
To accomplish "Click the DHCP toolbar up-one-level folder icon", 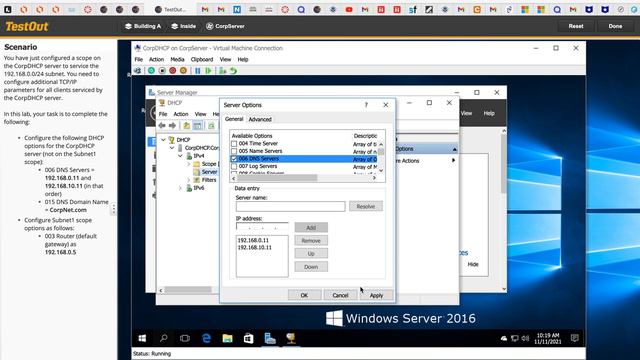I will 187,125.
